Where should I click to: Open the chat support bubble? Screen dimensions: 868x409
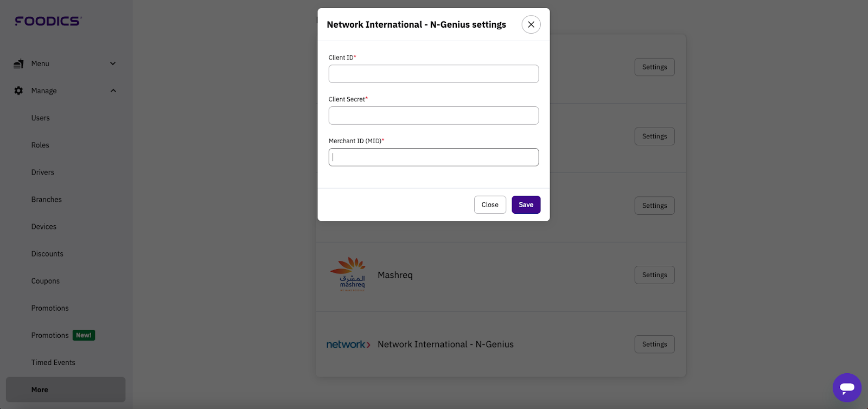(x=847, y=387)
